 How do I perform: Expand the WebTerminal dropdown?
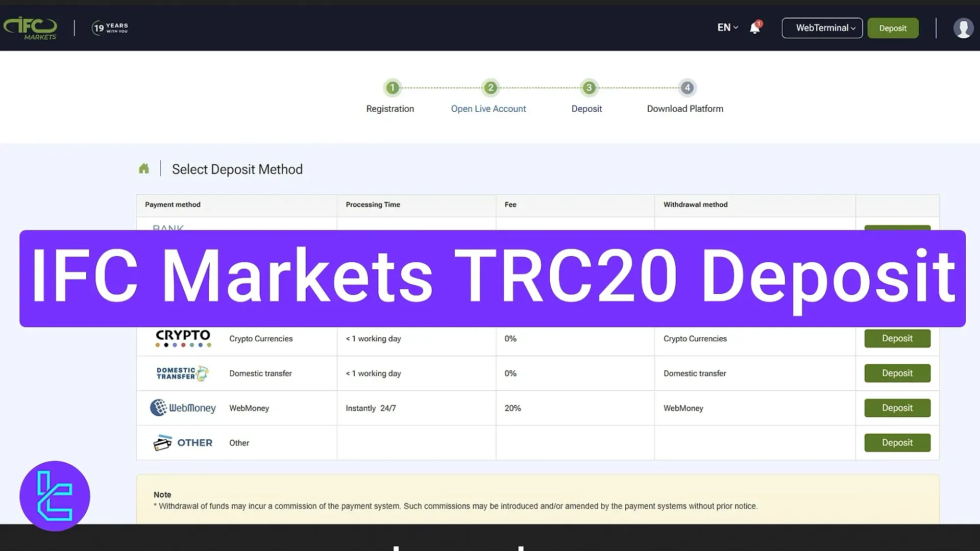[x=822, y=28]
